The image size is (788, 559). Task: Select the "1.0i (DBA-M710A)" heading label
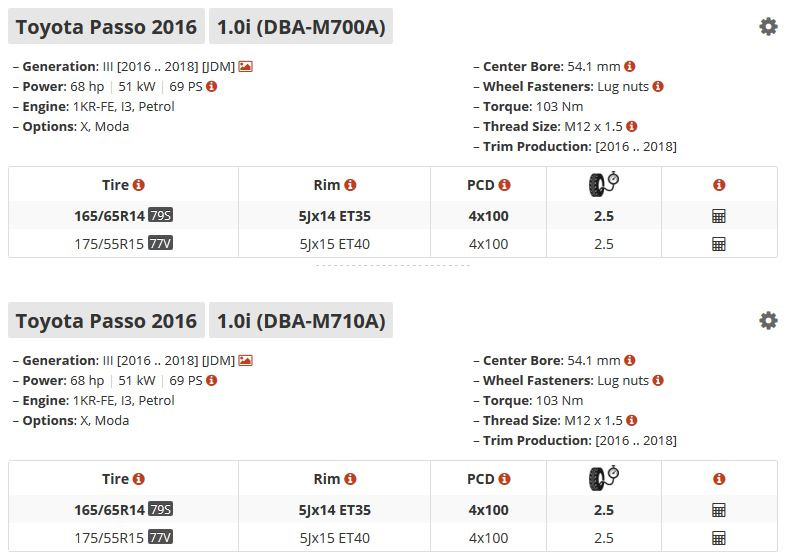click(x=301, y=321)
